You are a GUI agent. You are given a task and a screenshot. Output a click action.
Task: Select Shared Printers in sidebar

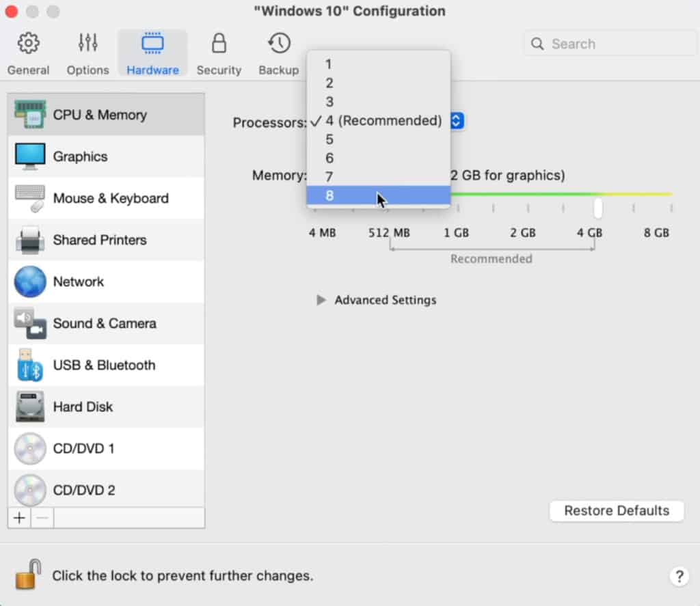click(x=106, y=240)
